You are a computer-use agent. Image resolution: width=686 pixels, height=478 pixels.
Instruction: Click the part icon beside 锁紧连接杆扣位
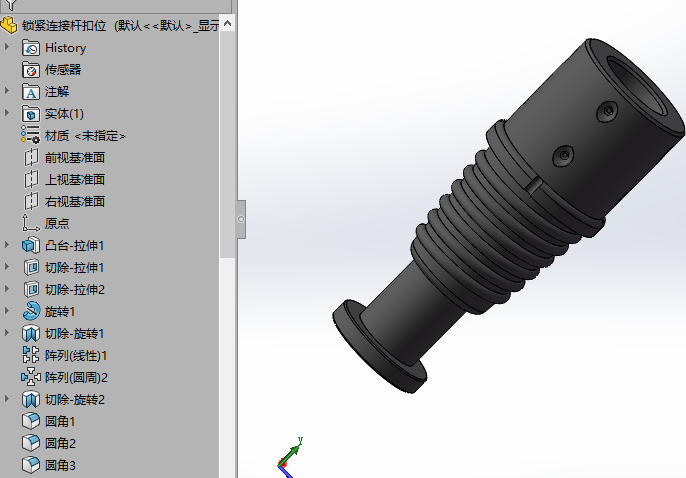pyautogui.click(x=9, y=25)
